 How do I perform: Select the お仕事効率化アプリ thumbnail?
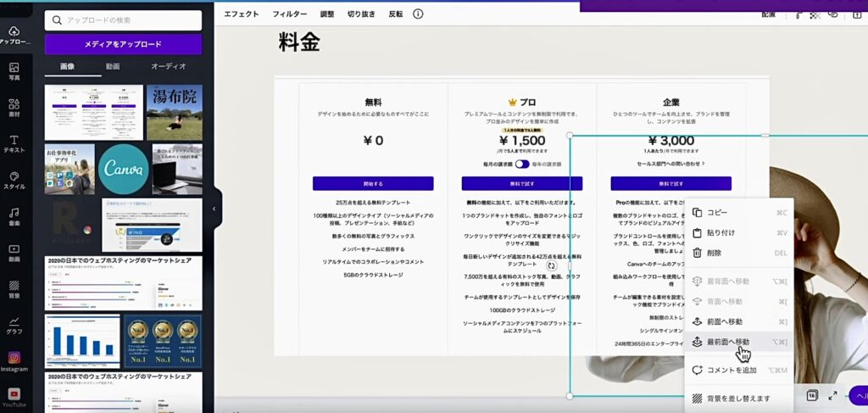(x=70, y=169)
